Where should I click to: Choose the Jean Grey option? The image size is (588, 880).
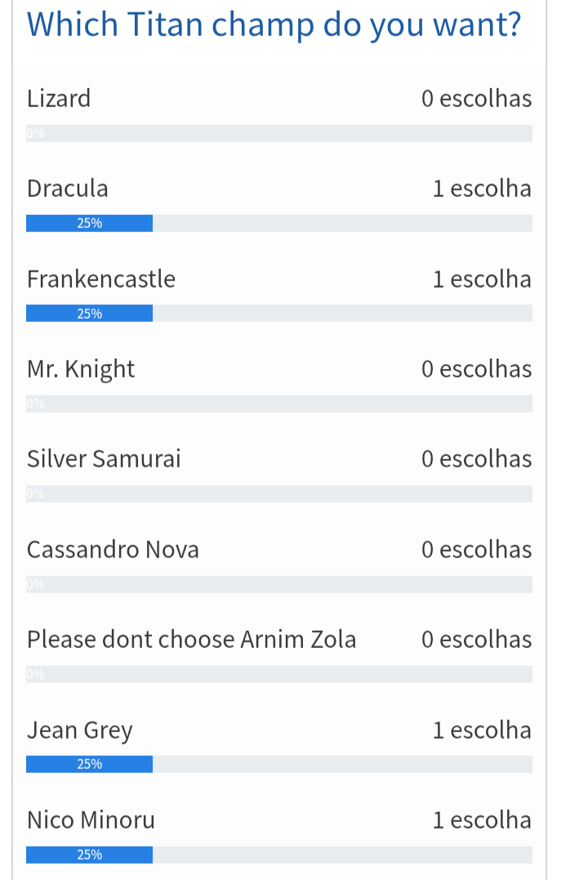[x=79, y=730]
